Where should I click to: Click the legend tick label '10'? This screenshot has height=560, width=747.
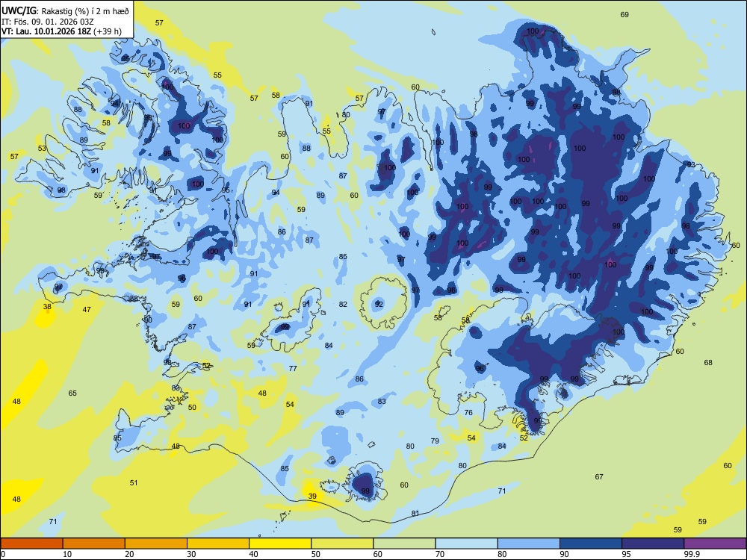pyautogui.click(x=68, y=554)
